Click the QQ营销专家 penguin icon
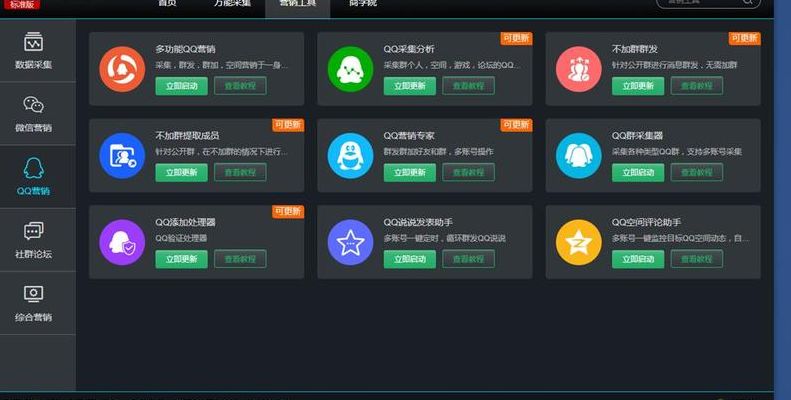This screenshot has width=791, height=400. coord(350,156)
